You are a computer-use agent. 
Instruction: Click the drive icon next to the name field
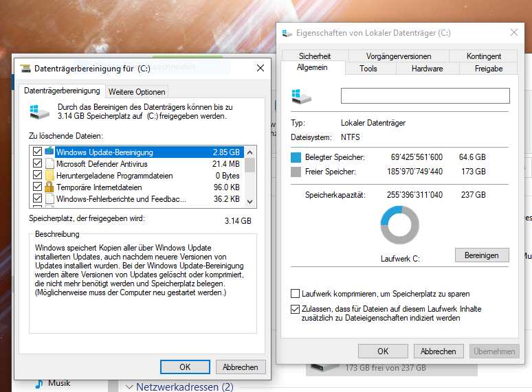click(301, 97)
